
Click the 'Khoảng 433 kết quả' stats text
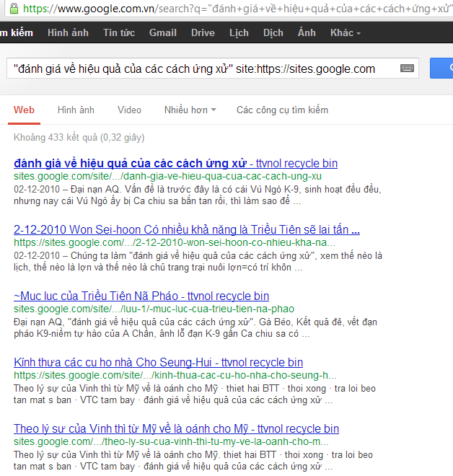click(x=79, y=138)
